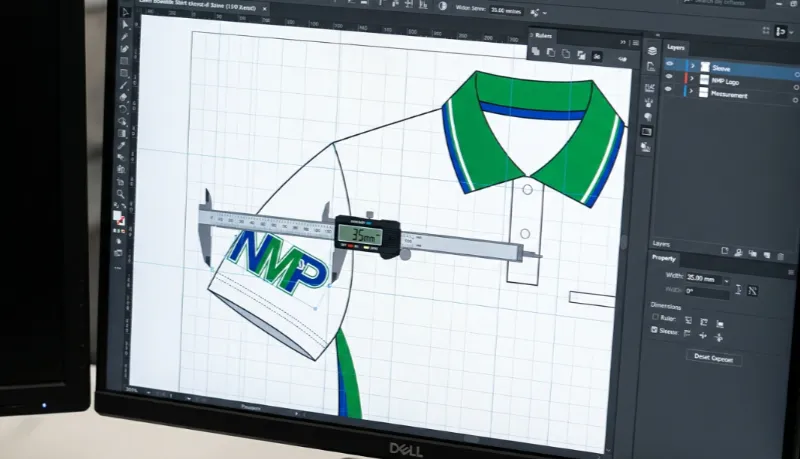Click the arrange icon left of workspace switcher
This screenshot has height=460, width=800.
click(x=765, y=31)
